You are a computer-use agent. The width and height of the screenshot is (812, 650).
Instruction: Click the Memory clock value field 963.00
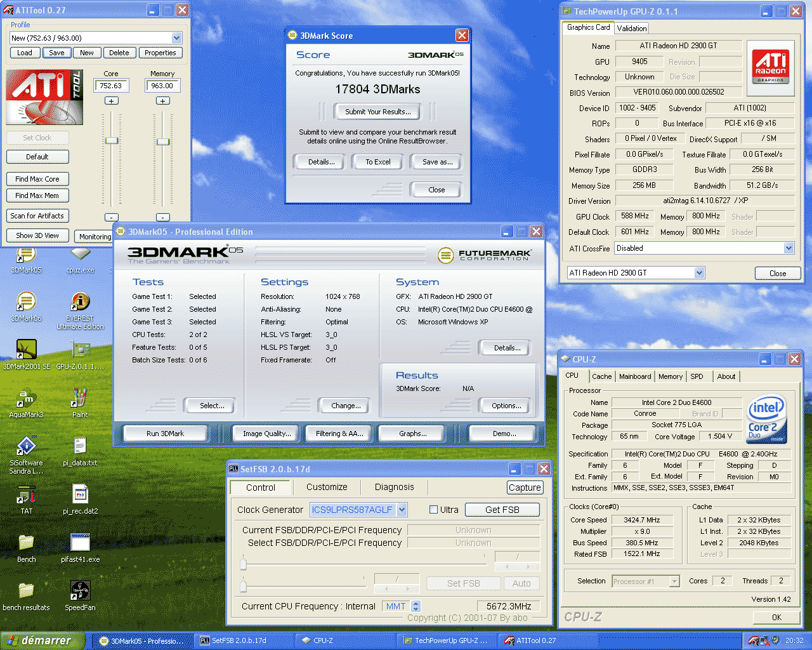162,86
